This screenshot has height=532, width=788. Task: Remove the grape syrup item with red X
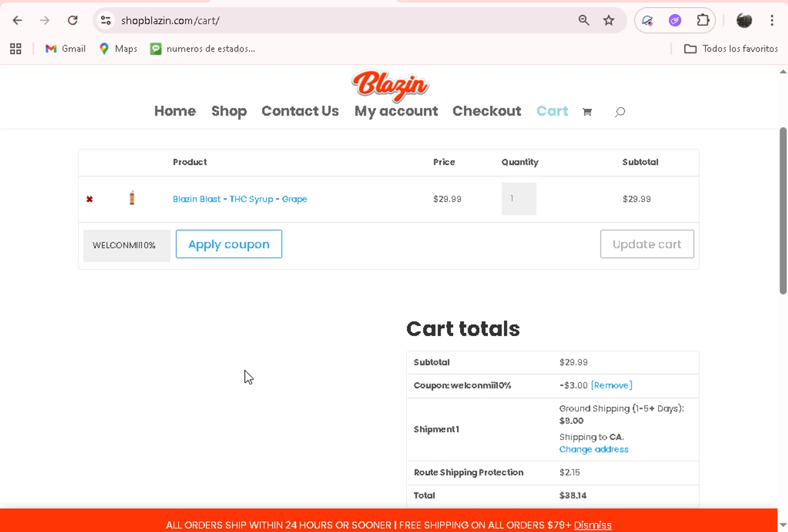click(90, 199)
